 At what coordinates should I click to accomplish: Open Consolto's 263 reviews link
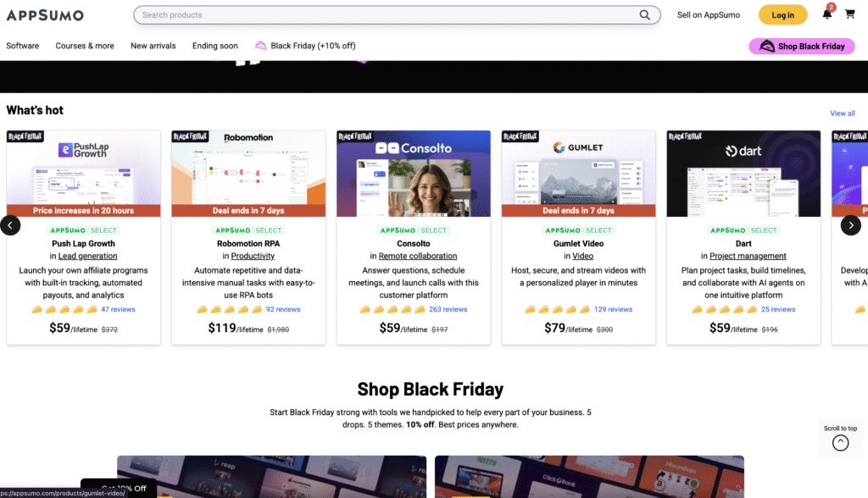[448, 309]
